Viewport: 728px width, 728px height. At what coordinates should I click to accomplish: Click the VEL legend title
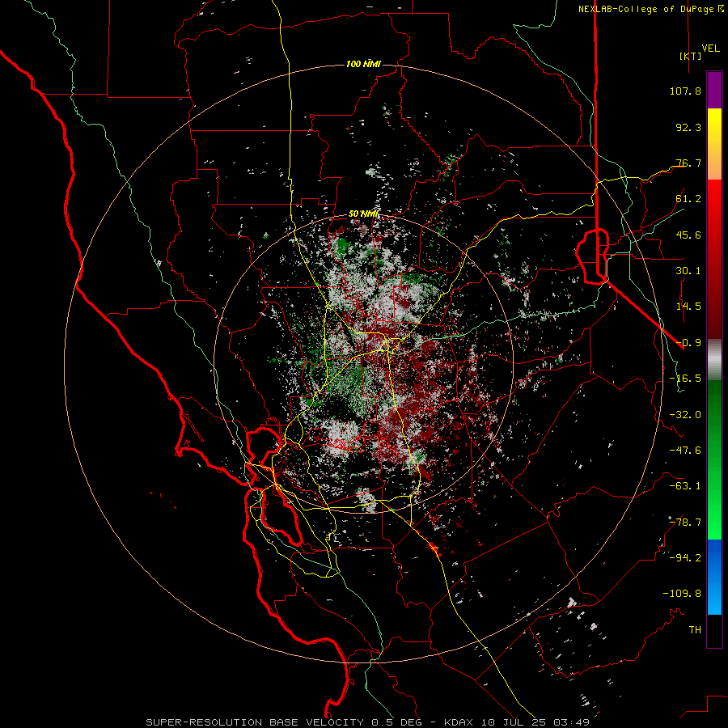pyautogui.click(x=710, y=49)
